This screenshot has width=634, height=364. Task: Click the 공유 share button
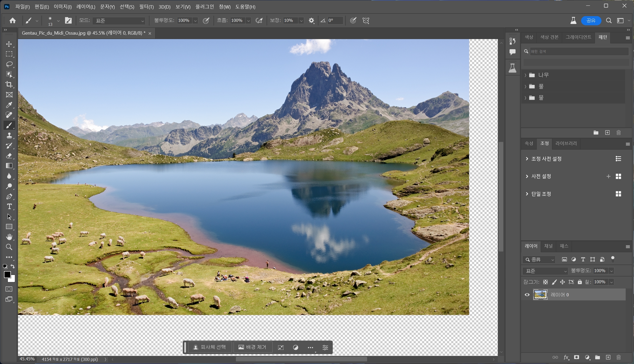coord(591,21)
